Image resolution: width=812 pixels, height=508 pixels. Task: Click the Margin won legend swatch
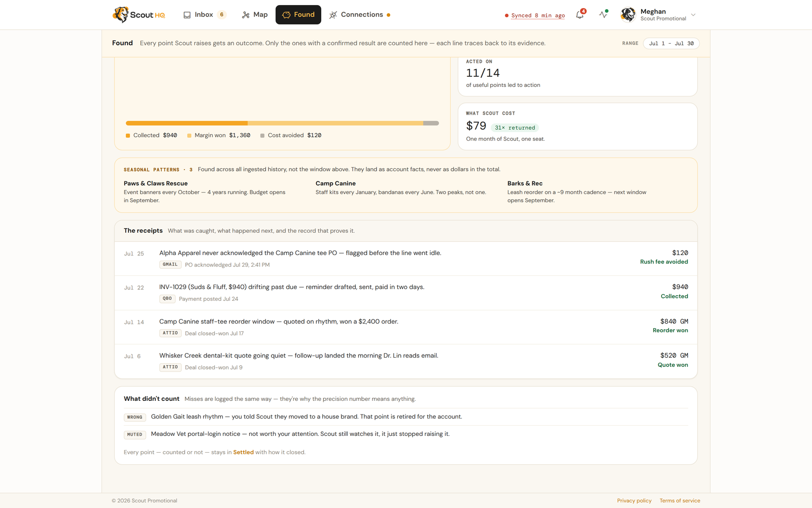click(189, 136)
